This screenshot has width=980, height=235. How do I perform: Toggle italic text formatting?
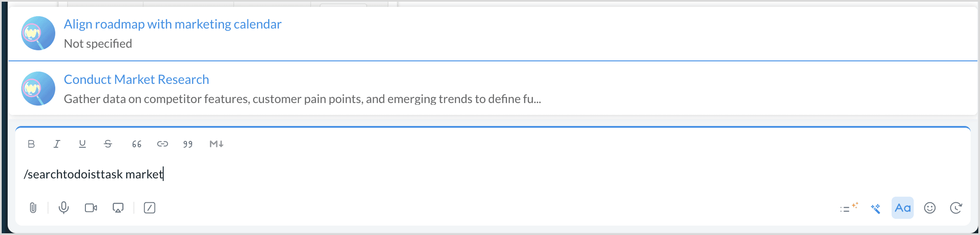pyautogui.click(x=57, y=144)
